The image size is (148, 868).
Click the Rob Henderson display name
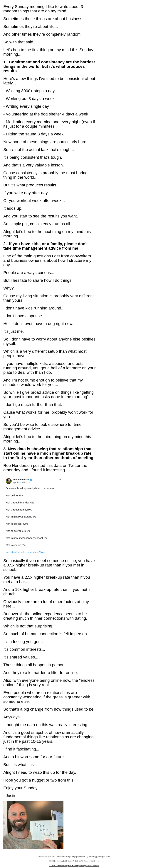(21, 479)
